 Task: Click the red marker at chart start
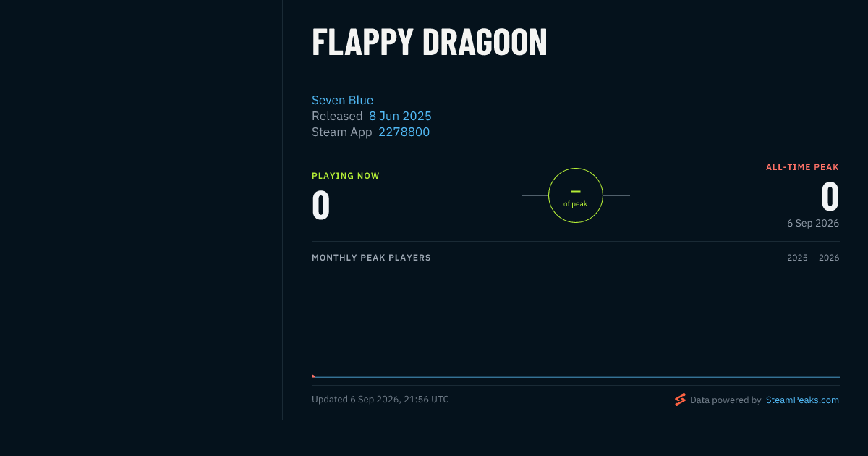point(313,376)
